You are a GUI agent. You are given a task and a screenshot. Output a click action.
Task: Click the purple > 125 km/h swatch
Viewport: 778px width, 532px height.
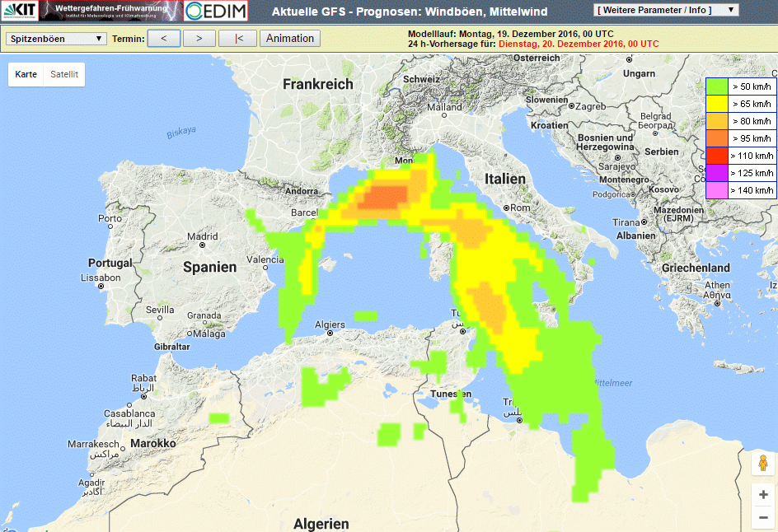coord(717,173)
